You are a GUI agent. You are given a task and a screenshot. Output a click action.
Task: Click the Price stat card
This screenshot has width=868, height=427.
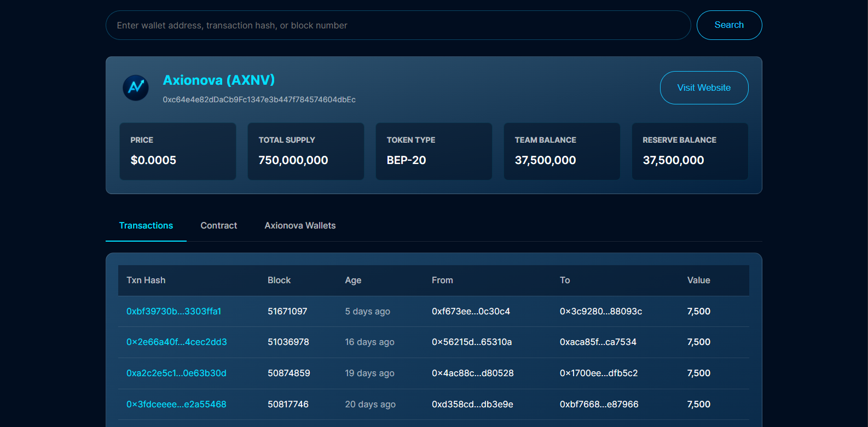pos(178,151)
